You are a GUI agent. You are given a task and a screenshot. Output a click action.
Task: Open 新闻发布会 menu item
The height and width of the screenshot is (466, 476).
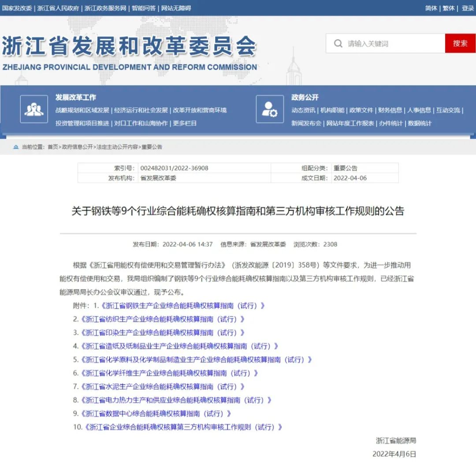click(x=306, y=123)
